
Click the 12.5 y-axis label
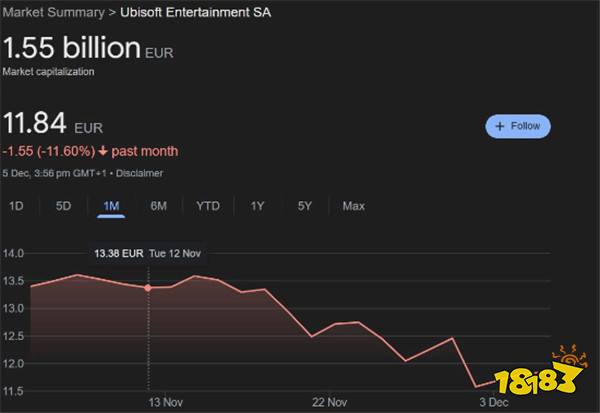tap(13, 336)
